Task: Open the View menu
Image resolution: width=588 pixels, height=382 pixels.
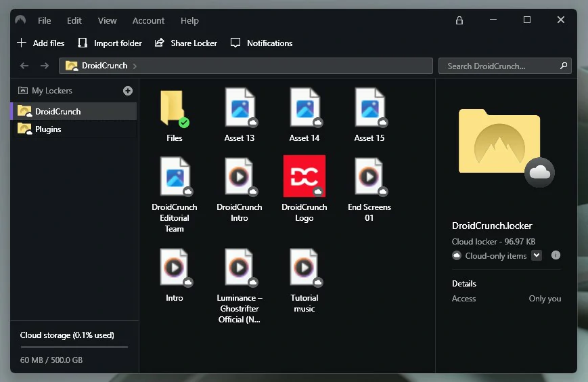Action: click(108, 20)
